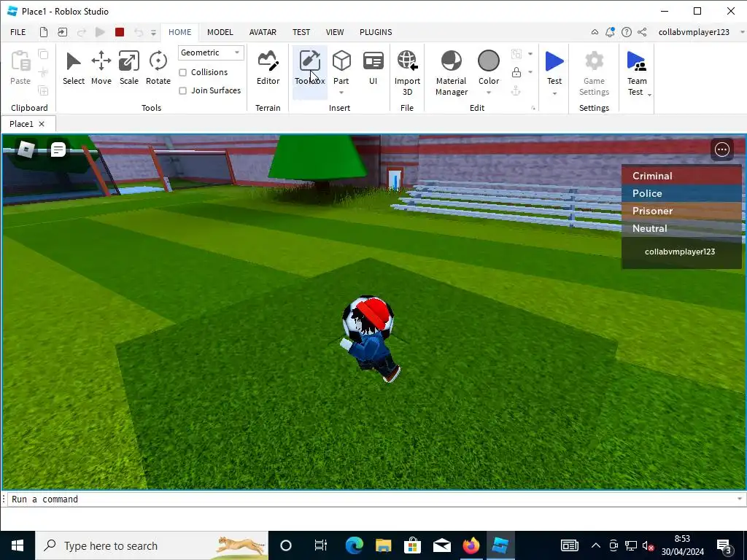Click the Run a command input bar
747x560 pixels.
371,499
